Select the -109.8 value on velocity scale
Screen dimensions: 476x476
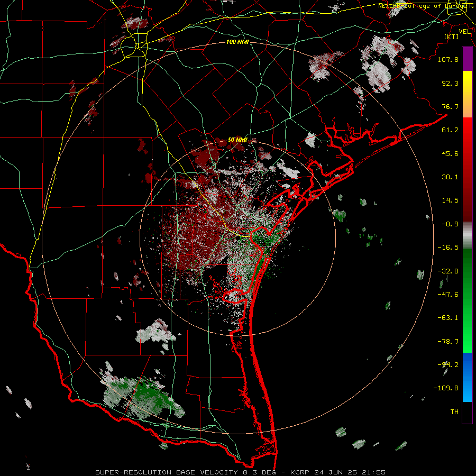446,388
